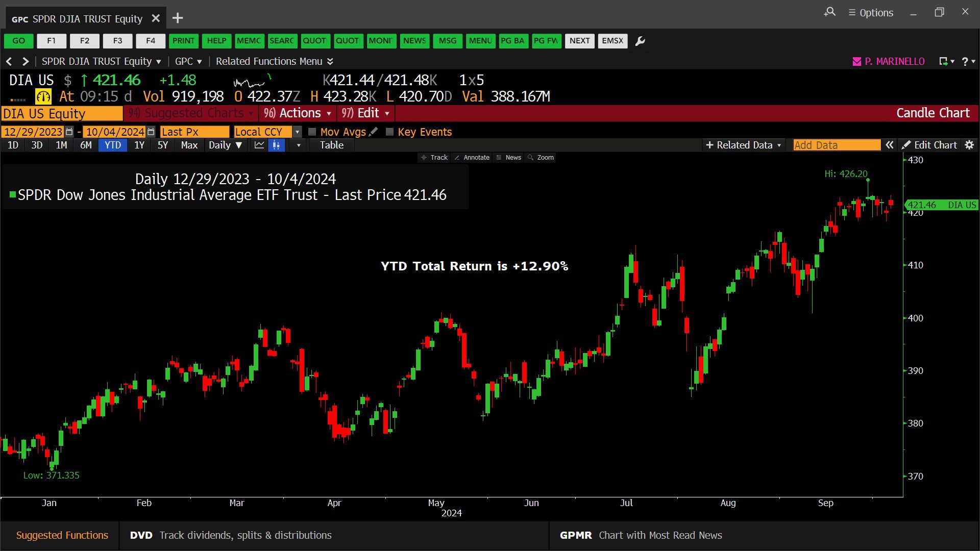Click the 421.46 DIA US price label

941,205
